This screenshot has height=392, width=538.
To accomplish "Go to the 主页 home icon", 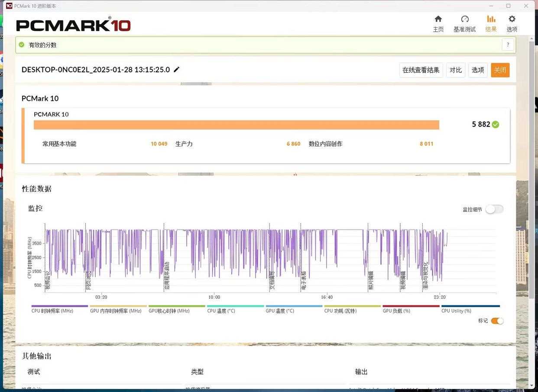I will pos(438,19).
